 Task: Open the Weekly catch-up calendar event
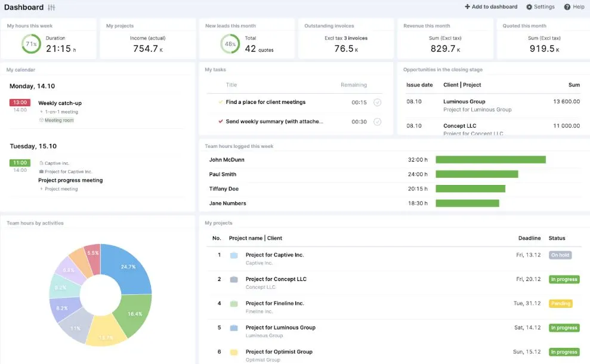click(x=60, y=103)
